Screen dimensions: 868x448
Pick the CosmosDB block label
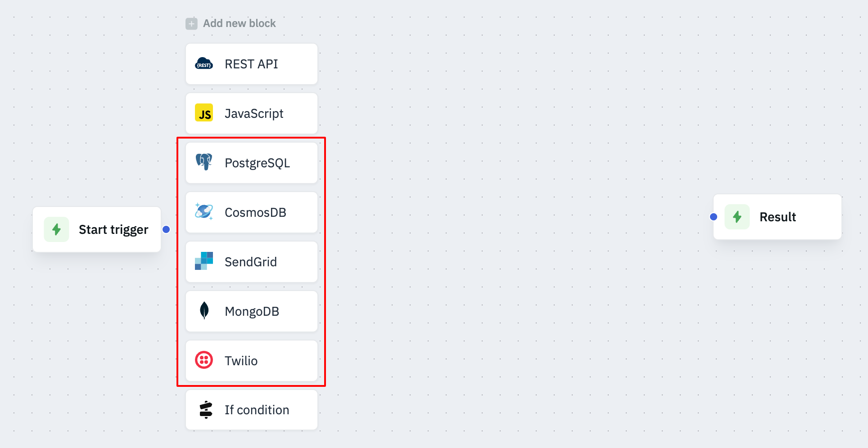tap(255, 213)
